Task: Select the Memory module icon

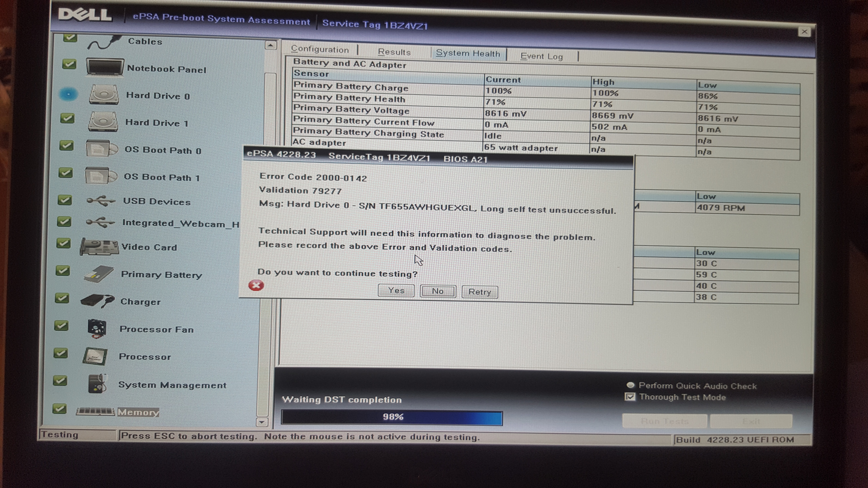Action: [95, 411]
